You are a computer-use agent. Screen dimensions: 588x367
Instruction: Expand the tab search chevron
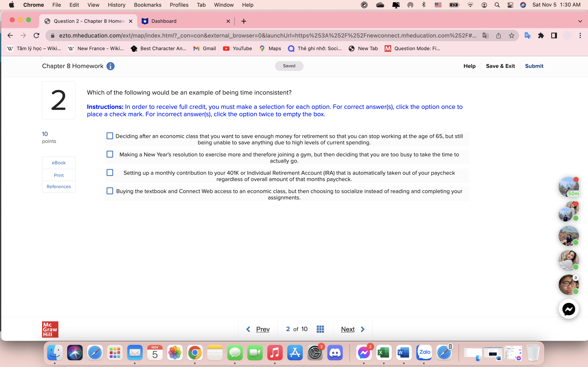pos(580,21)
